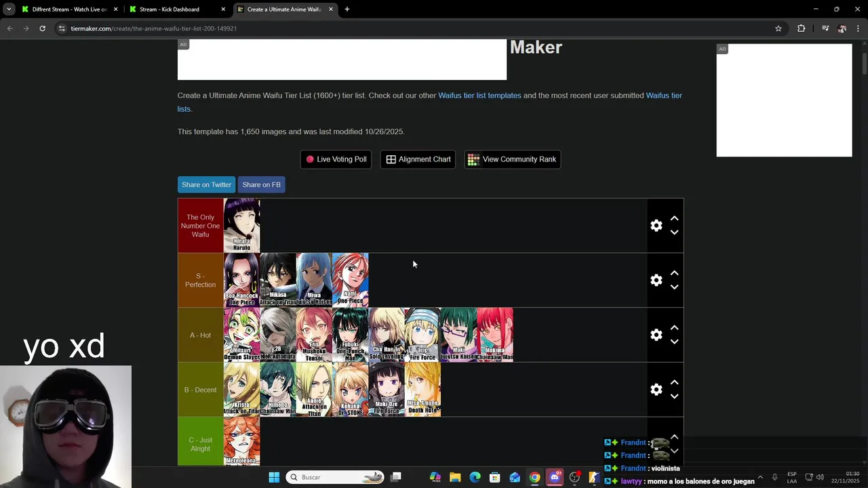
Task: Open the tab search dropdown
Action: coord(9,9)
